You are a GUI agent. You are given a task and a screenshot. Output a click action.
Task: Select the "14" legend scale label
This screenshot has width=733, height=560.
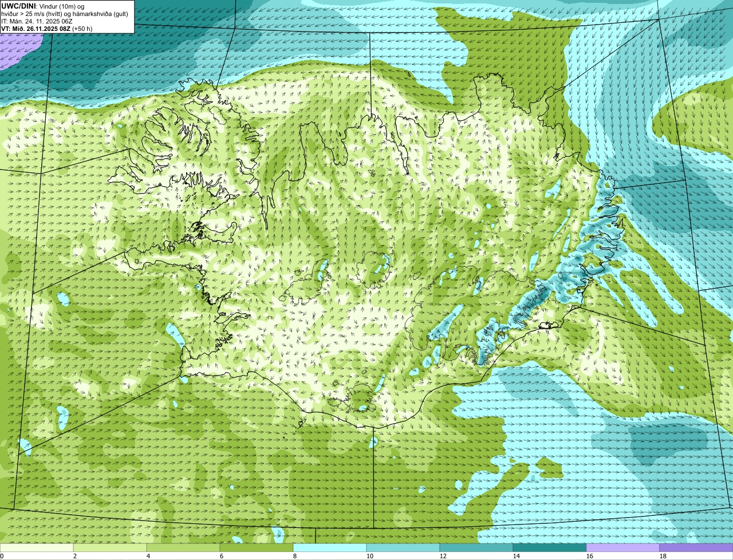tap(517, 556)
